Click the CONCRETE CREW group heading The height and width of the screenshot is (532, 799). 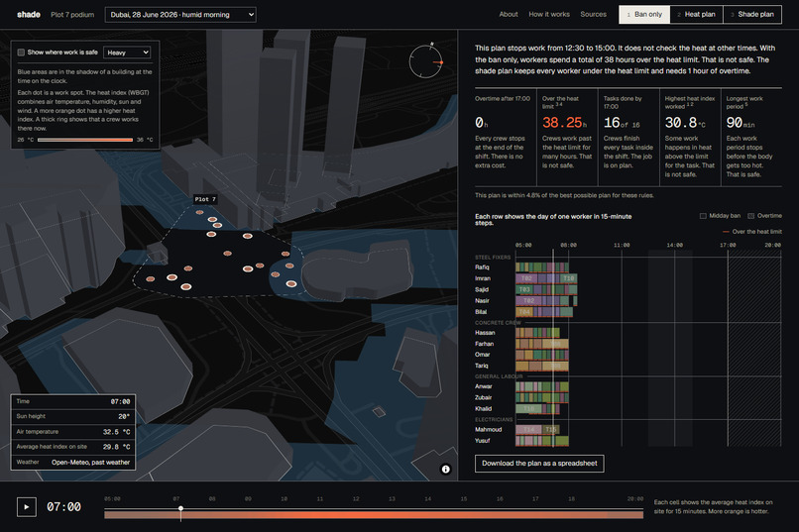[498, 323]
